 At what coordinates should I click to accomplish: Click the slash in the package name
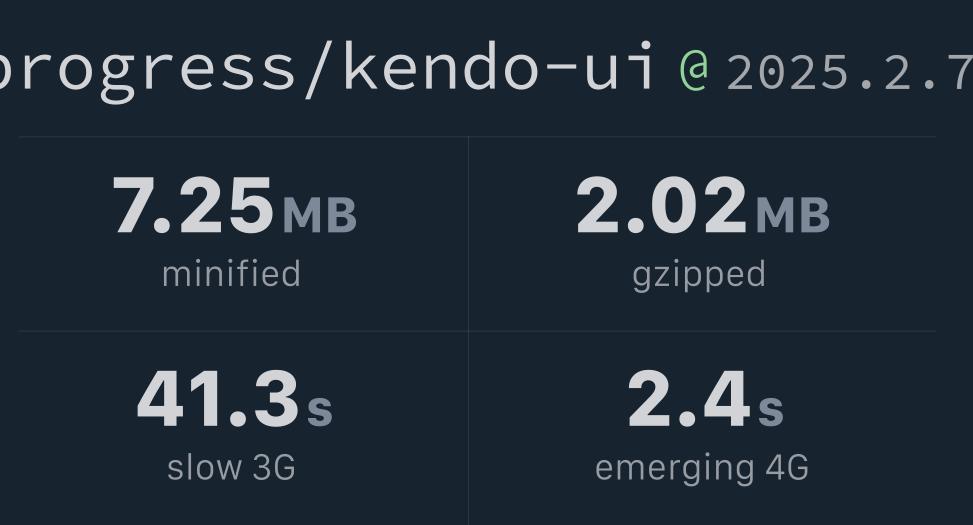tap(320, 70)
